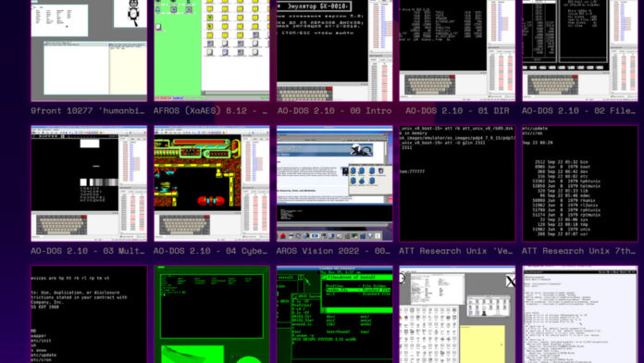
Task: Open the AO-DOS 2.10 - 00 Intro thumbnail
Action: pyautogui.click(x=334, y=50)
